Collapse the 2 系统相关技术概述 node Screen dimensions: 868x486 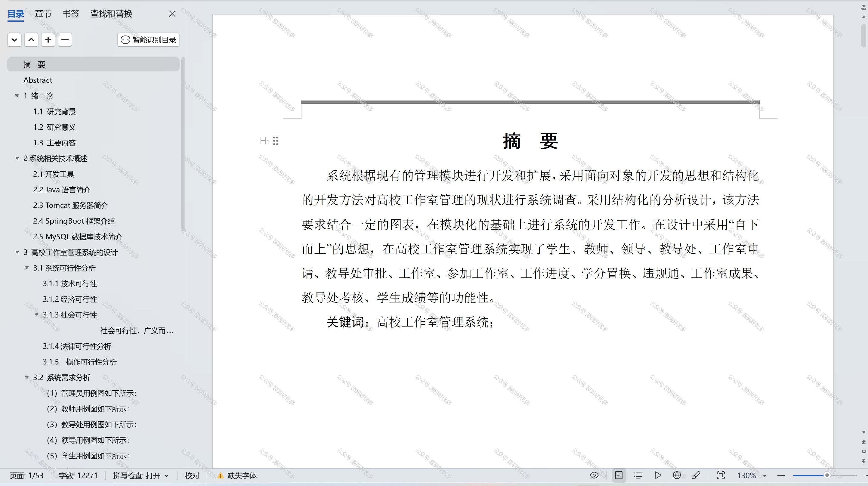coord(17,158)
